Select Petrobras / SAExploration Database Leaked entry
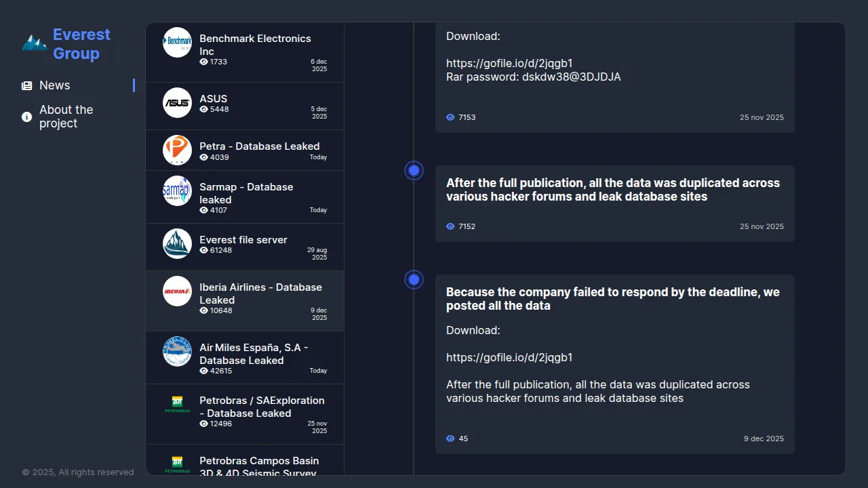Image resolution: width=868 pixels, height=488 pixels. click(x=262, y=407)
